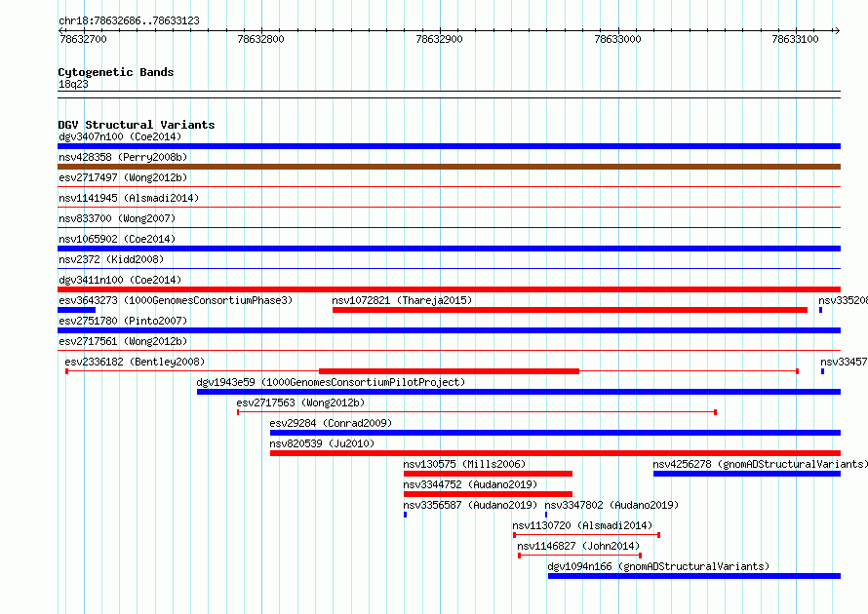Click dgv1943e59 (1000GenomesConsortiumPilotProject) label
The height and width of the screenshot is (614, 868).
(331, 382)
